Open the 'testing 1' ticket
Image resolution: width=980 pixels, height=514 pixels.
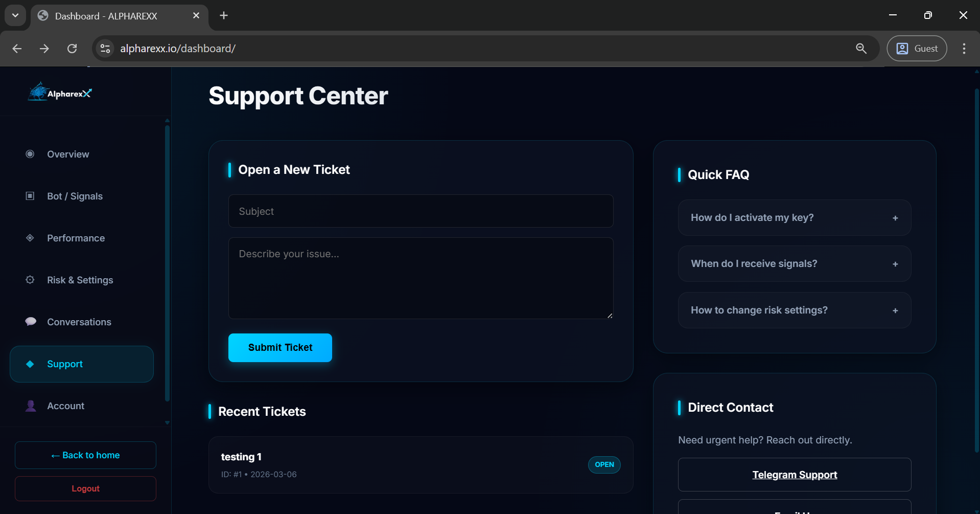(421, 465)
